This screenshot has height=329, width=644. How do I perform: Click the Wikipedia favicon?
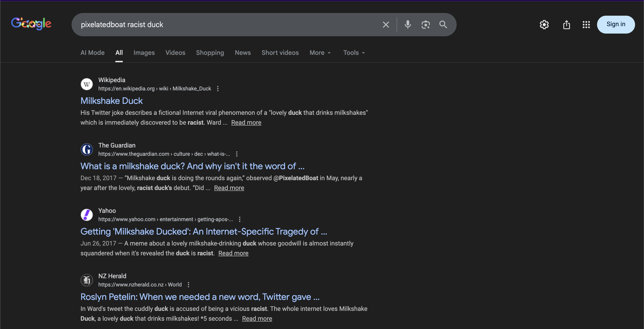[x=87, y=84]
